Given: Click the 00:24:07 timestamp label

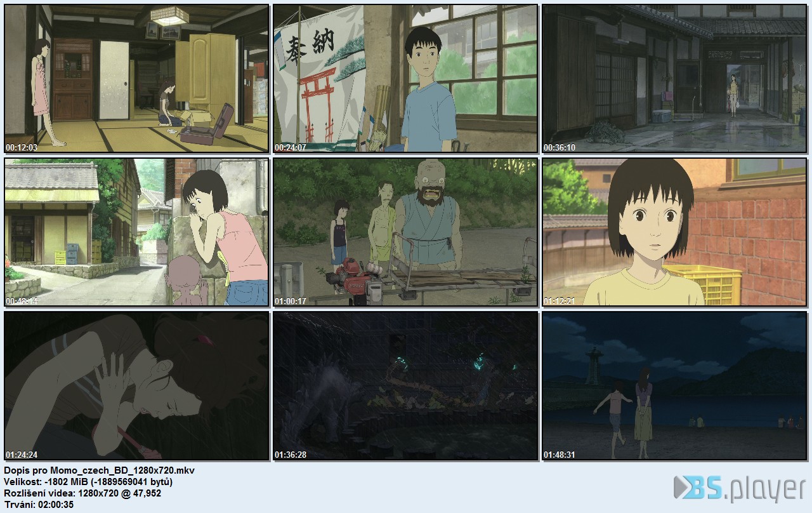Looking at the screenshot, I should (291, 147).
